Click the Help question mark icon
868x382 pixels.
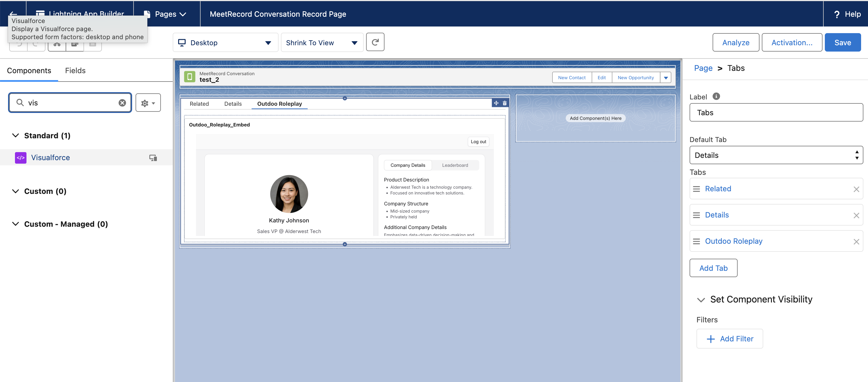click(x=837, y=14)
